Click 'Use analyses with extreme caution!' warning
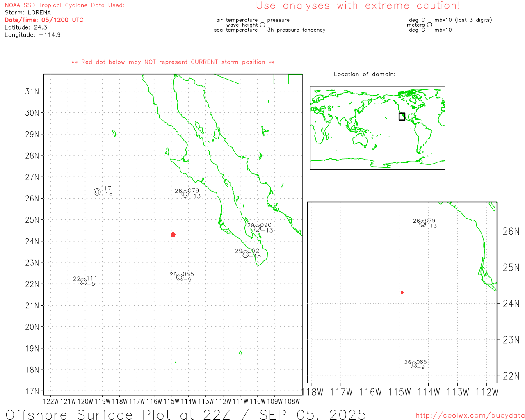This screenshot has height=420, width=525. pyautogui.click(x=358, y=5)
